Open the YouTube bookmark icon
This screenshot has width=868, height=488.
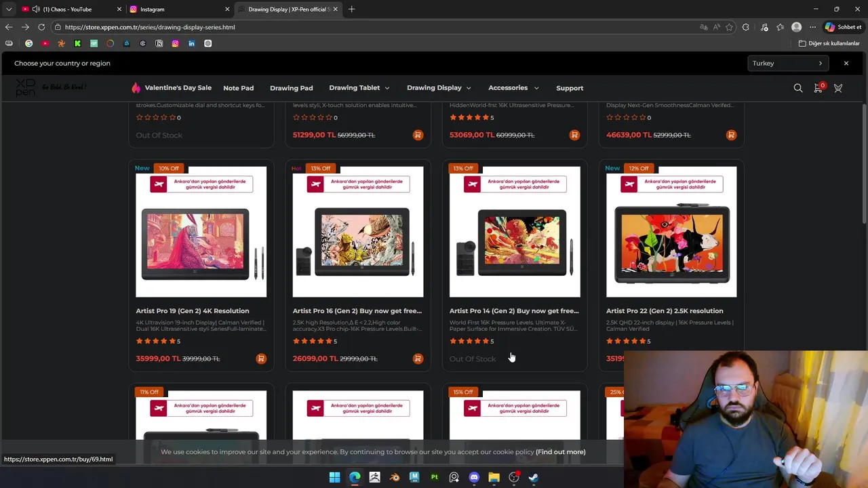pyautogui.click(x=45, y=43)
